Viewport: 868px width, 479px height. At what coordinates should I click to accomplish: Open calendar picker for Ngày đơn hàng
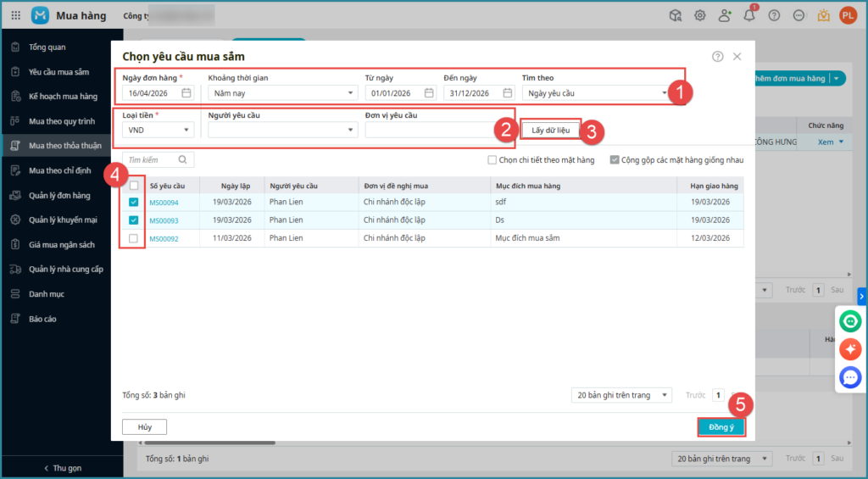pyautogui.click(x=186, y=93)
